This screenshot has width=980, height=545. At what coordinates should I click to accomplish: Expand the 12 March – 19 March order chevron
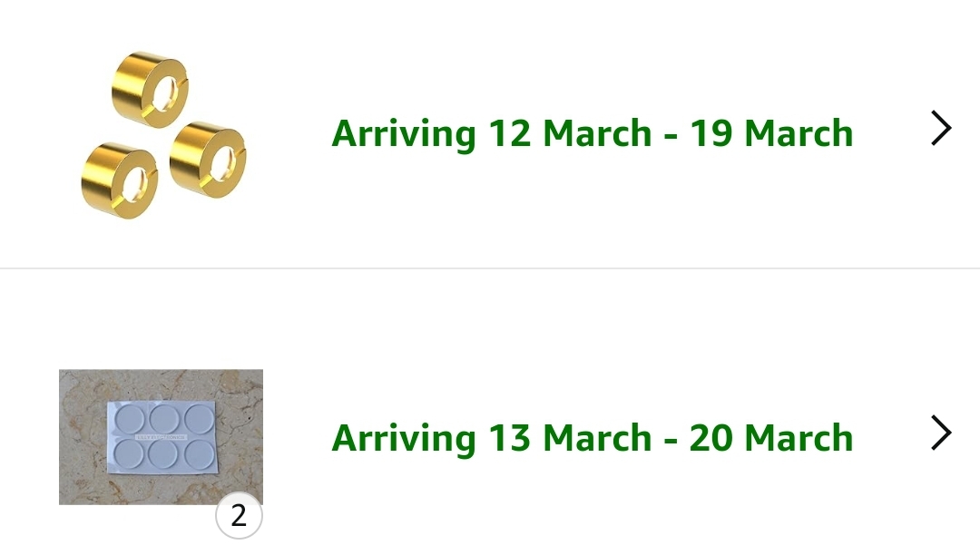click(941, 129)
